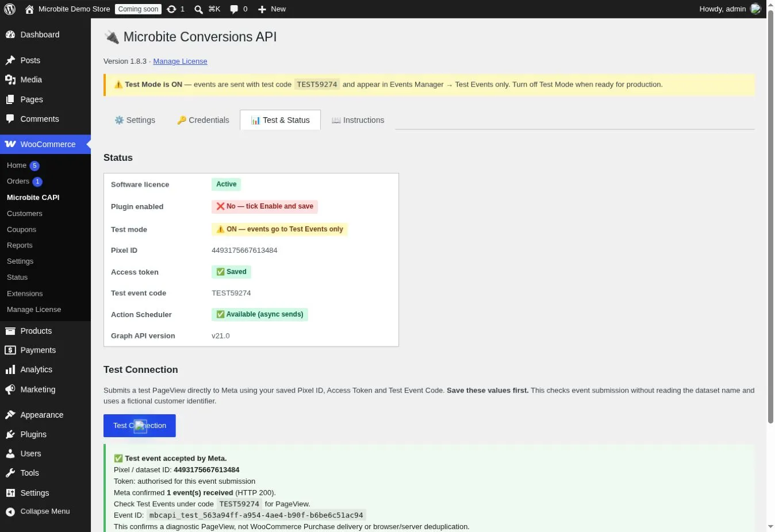
Task: Open Microbite CAPI submenu item
Action: tap(33, 198)
